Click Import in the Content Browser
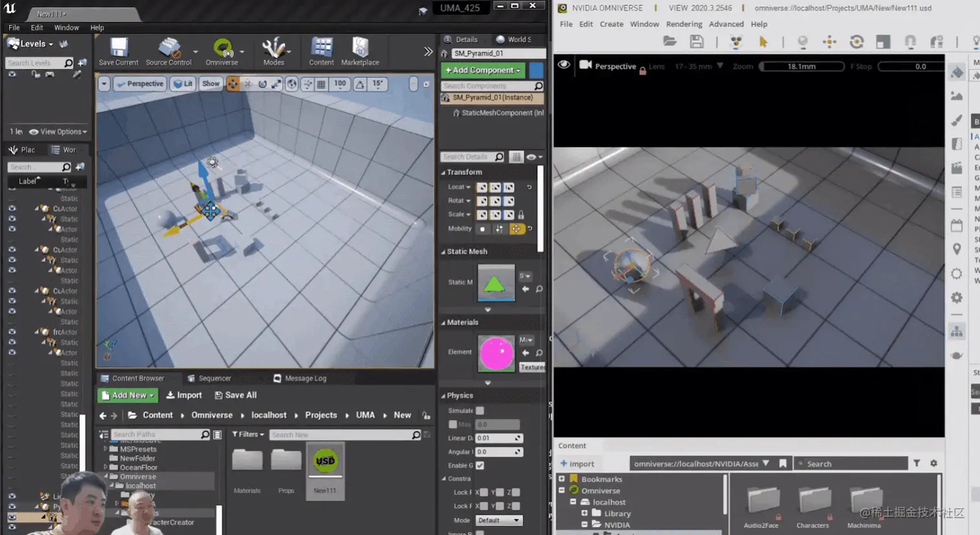Image resolution: width=980 pixels, height=535 pixels. (185, 394)
